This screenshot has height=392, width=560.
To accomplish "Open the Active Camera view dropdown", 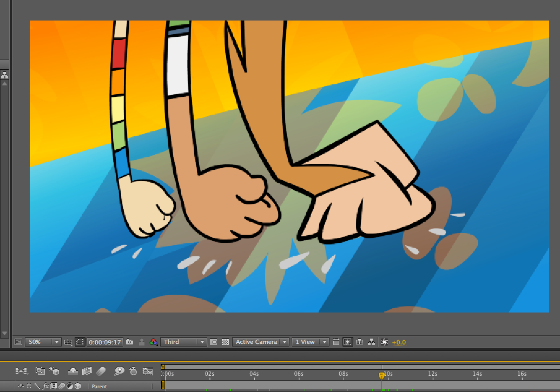I will click(260, 342).
